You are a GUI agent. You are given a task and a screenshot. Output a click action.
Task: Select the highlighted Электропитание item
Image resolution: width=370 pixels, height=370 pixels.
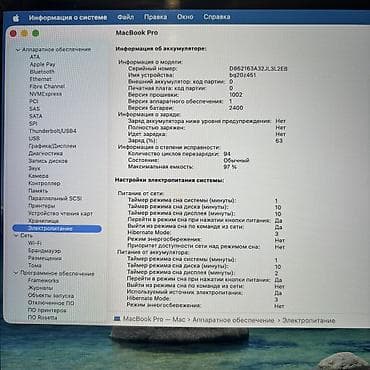pyautogui.click(x=57, y=228)
